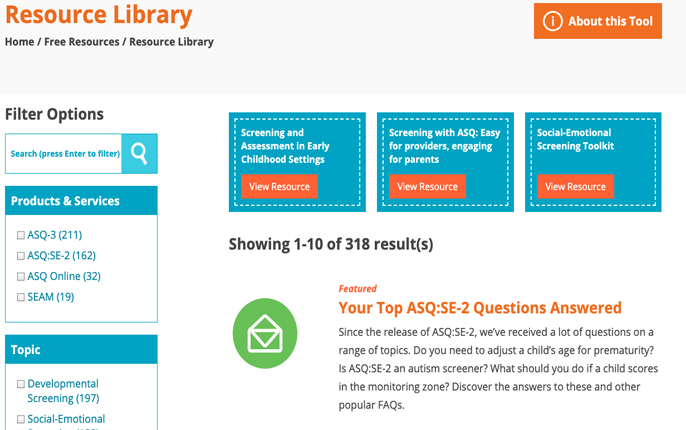
Task: Click the magnifying glass search icon
Action: pyautogui.click(x=139, y=154)
